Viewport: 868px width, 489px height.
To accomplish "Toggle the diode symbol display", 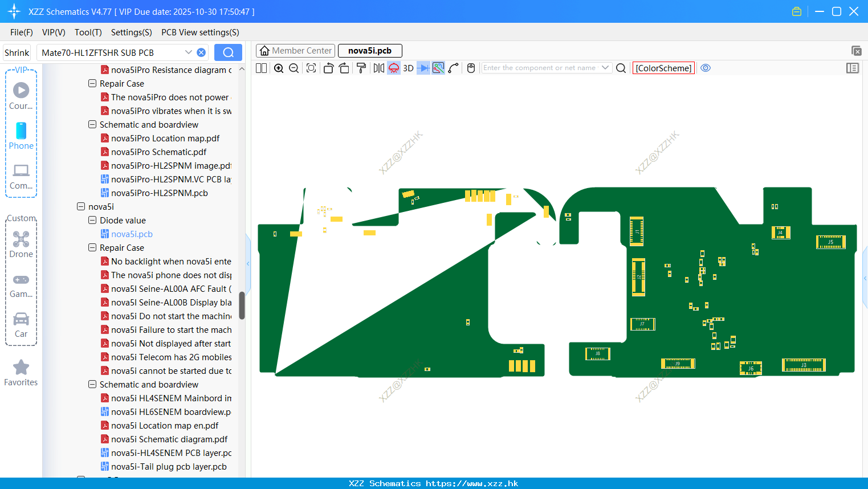I will pyautogui.click(x=423, y=68).
